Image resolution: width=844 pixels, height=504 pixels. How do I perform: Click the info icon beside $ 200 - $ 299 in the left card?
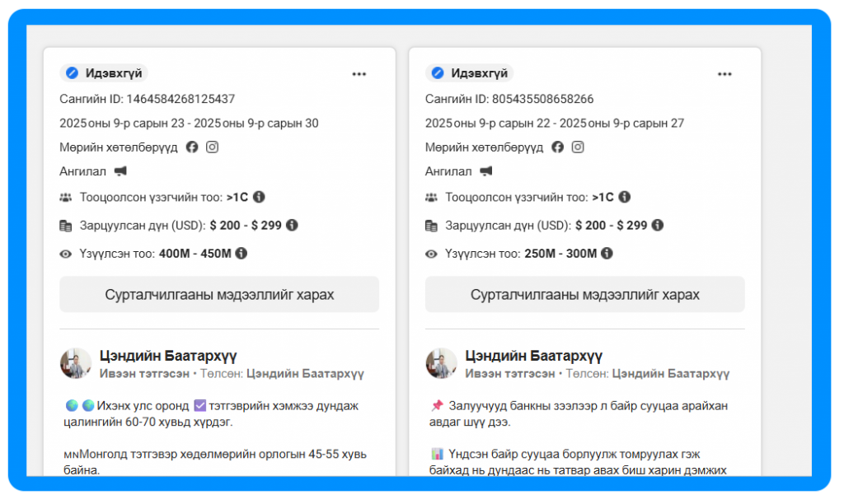click(x=292, y=226)
